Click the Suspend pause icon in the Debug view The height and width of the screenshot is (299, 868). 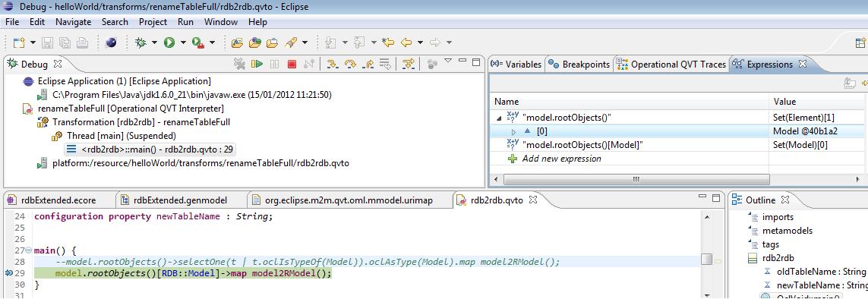click(274, 64)
